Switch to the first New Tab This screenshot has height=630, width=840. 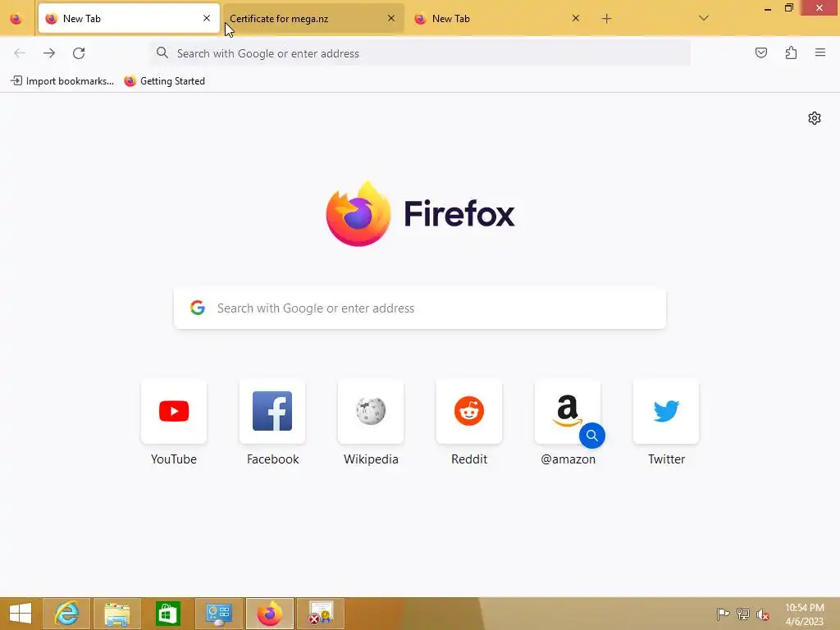click(x=129, y=19)
